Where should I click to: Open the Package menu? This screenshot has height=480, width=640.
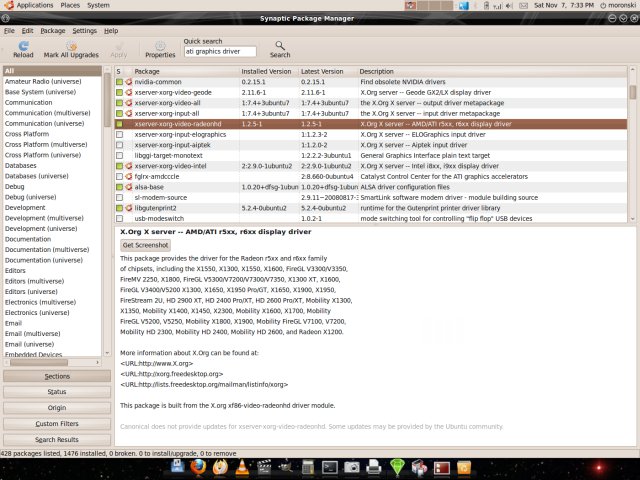(x=52, y=31)
